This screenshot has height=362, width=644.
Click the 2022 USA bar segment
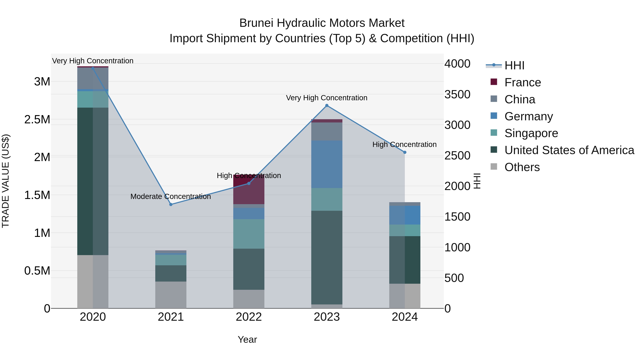pyautogui.click(x=249, y=269)
